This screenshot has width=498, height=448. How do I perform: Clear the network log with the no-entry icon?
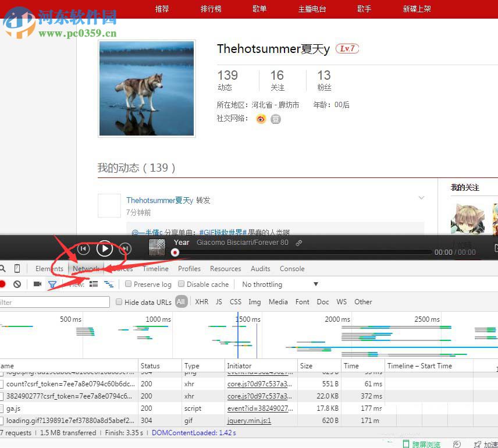(x=17, y=283)
